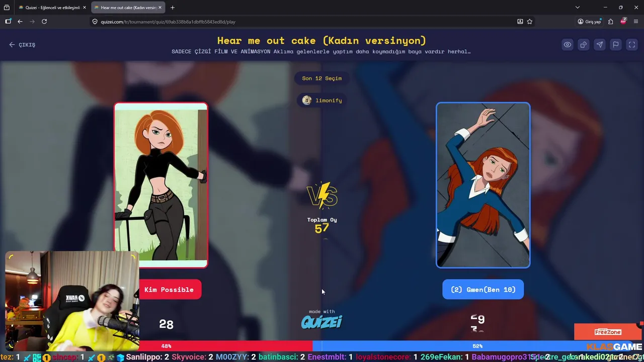The image size is (644, 362).
Task: Click the page translate icon in the address bar
Action: click(520, 22)
